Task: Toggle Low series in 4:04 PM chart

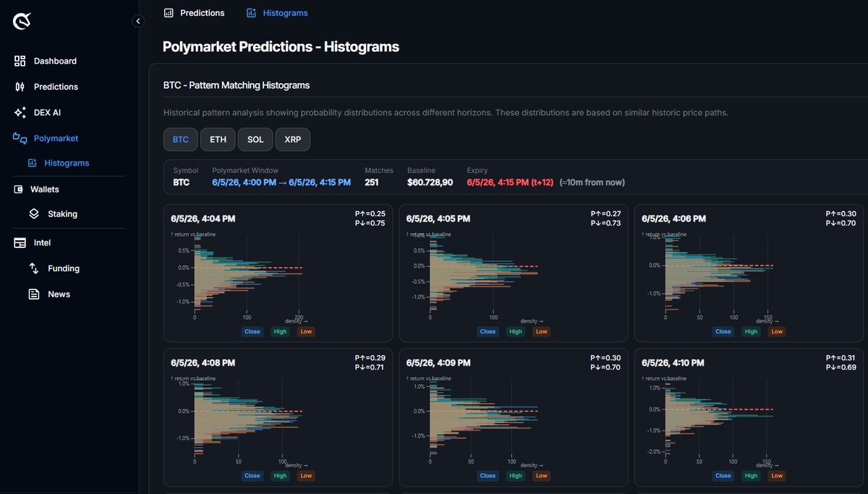Action: point(306,332)
